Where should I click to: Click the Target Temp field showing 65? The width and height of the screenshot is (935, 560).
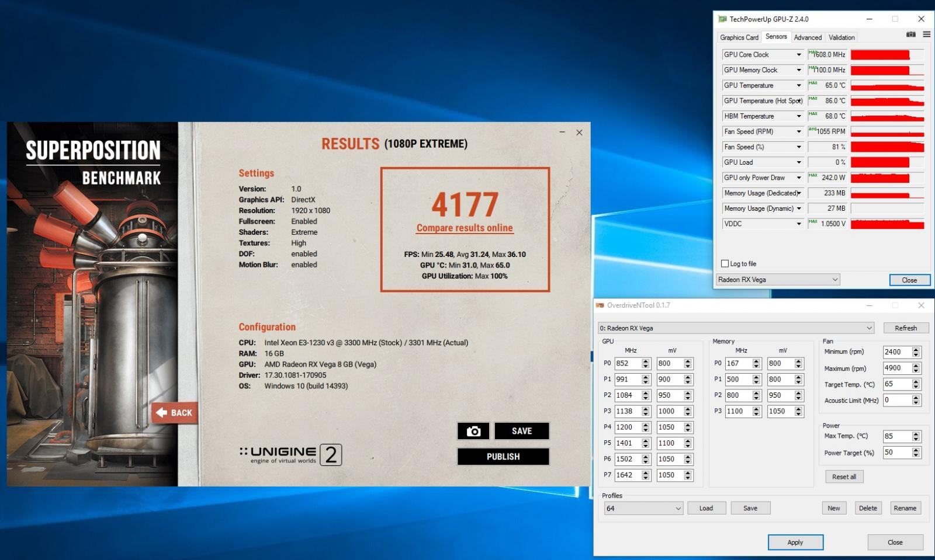(x=897, y=384)
